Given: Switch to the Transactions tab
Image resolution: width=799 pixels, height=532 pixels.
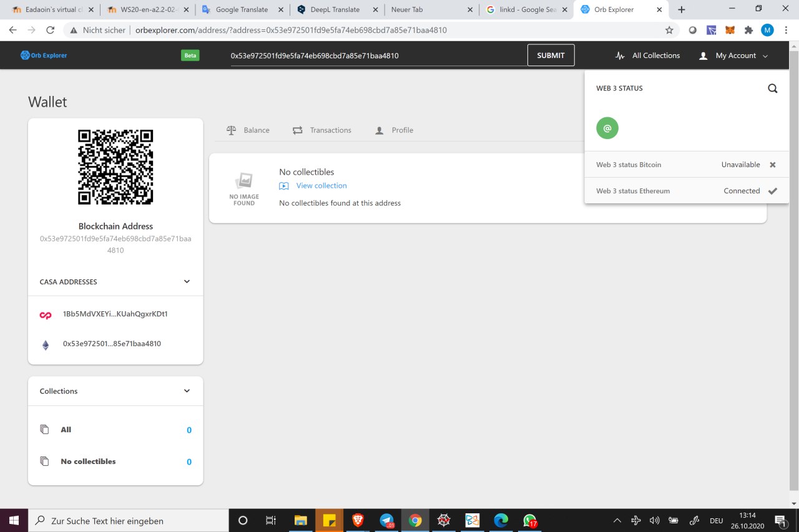Looking at the screenshot, I should click(x=322, y=130).
